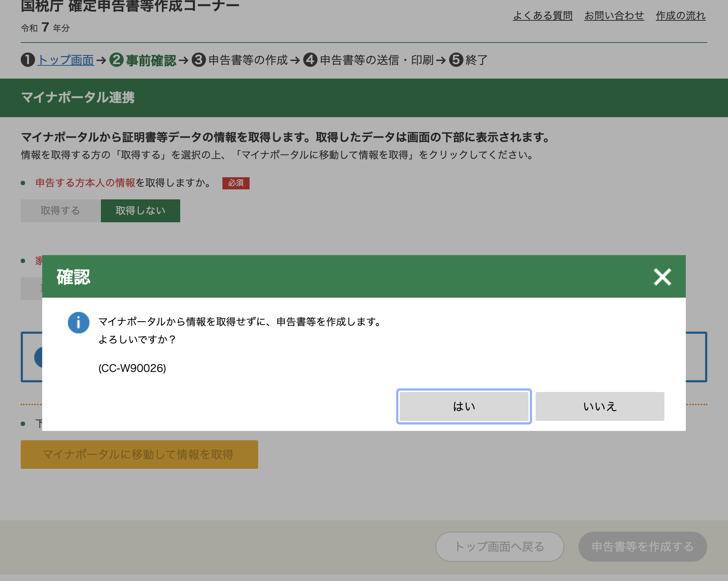Image resolution: width=728 pixels, height=581 pixels.
Task: Close the 確認 dialog with X icon
Action: coord(662,277)
